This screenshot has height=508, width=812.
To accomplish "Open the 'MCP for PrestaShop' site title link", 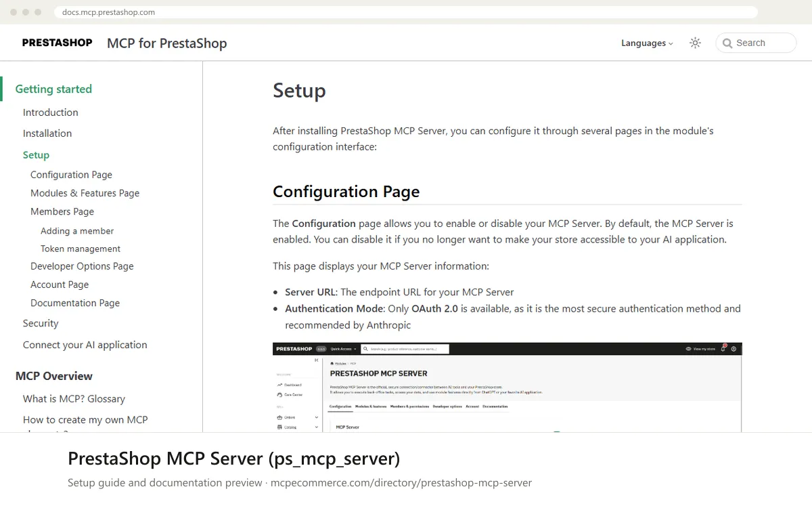I will pos(167,43).
